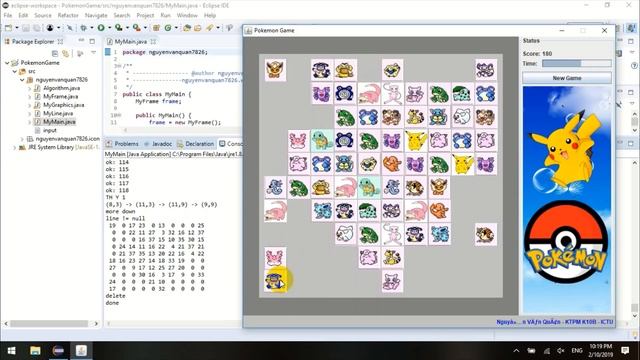Click the Coverage launch icon
This screenshot has height=360, width=640.
coord(119,28)
